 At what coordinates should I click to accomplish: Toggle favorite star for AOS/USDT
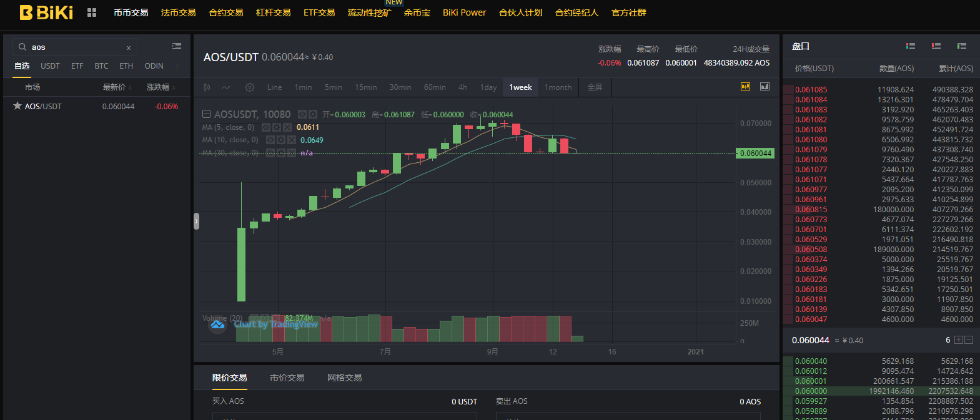pyautogui.click(x=17, y=106)
